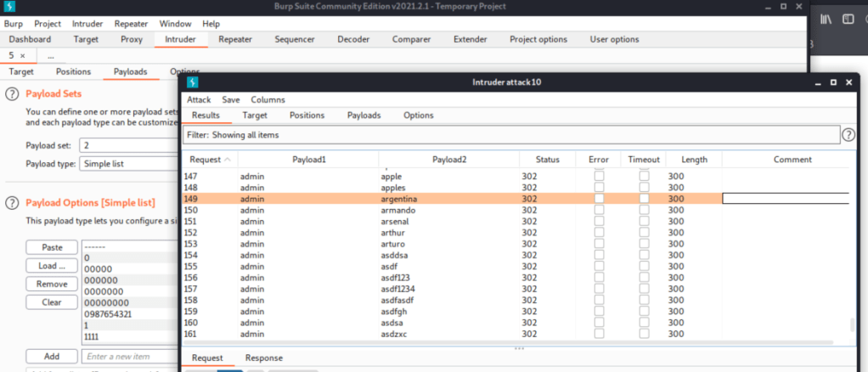Image resolution: width=868 pixels, height=372 pixels.
Task: Sort results by the Request column header
Action: pos(210,160)
